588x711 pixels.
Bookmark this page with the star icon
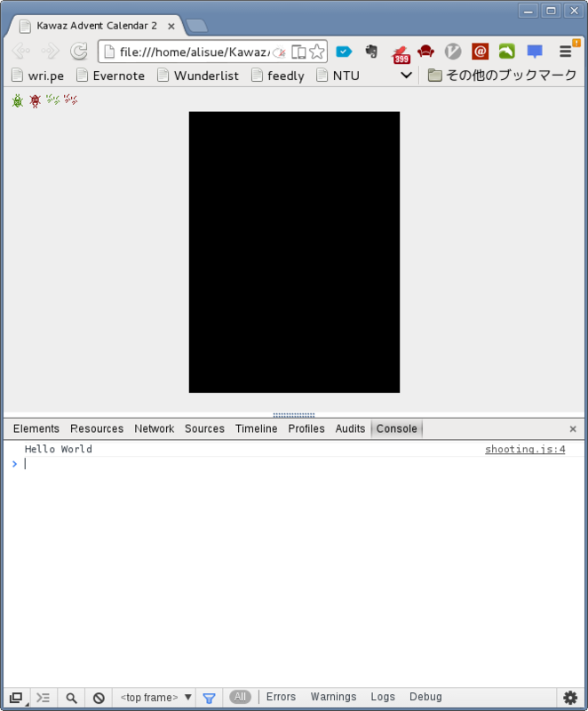point(317,52)
